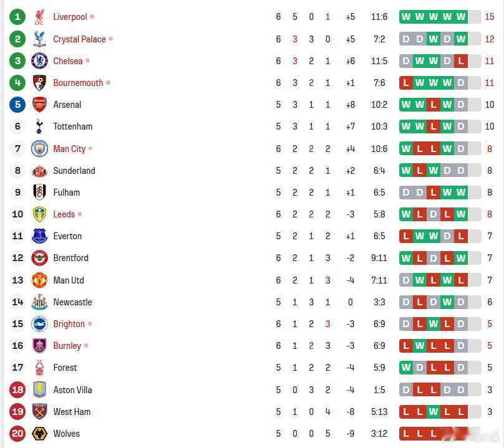Open the Bournemouth team link
Screen dimensions: 504x448
tap(78, 83)
